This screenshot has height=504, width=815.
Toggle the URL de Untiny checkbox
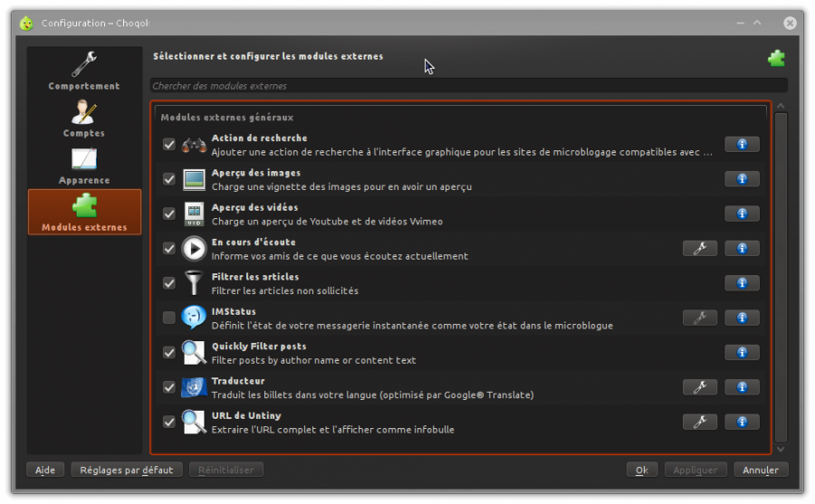pos(169,422)
